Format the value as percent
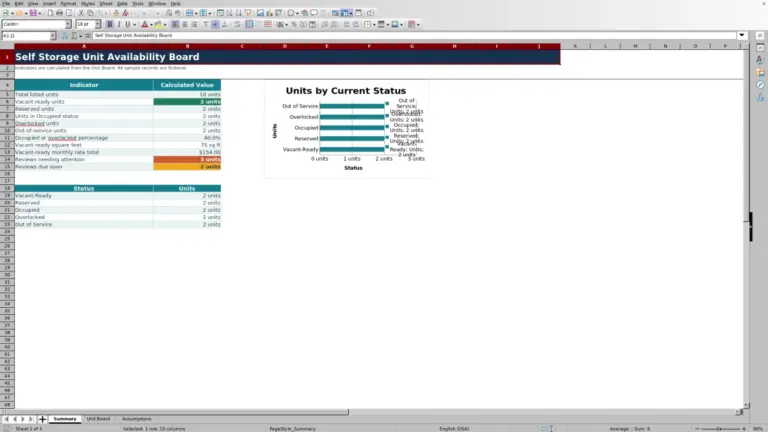This screenshot has height=432, width=768. tap(294, 24)
